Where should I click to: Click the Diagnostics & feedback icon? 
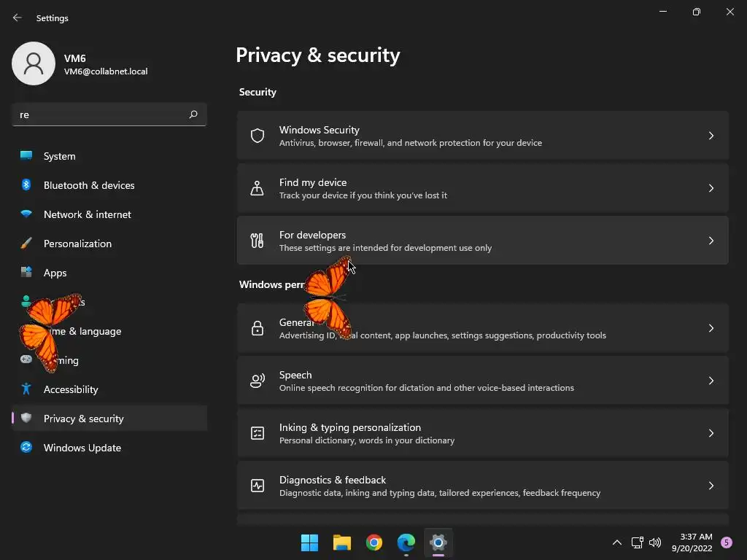pos(257,486)
